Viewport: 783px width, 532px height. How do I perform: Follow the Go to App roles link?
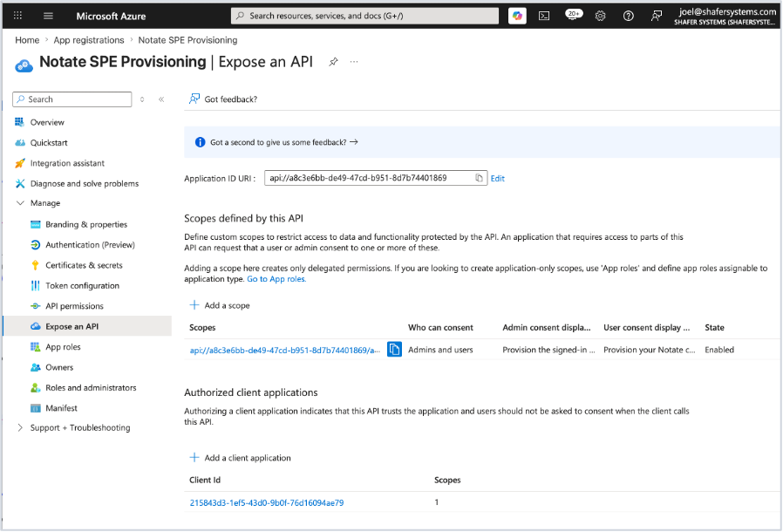click(x=276, y=279)
